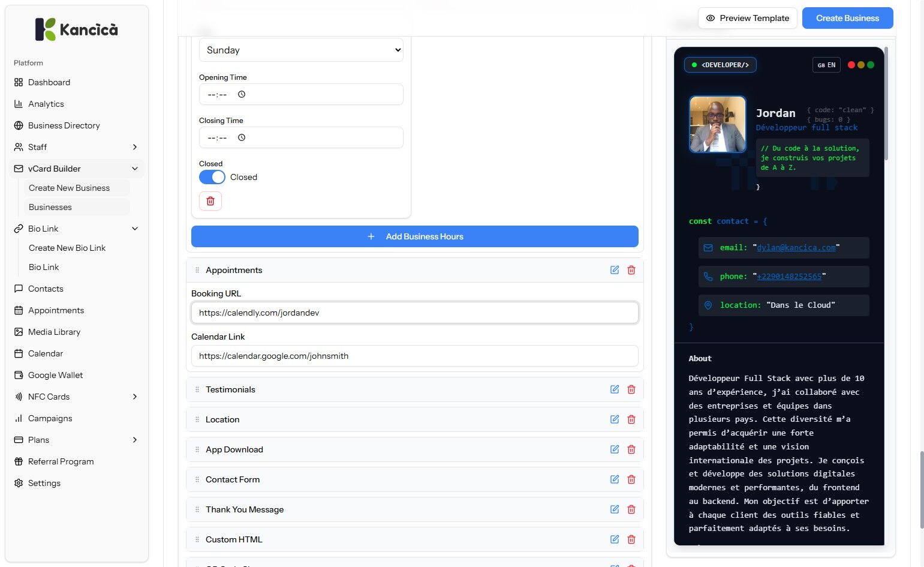
Task: Delete the Custom HTML section
Action: (631, 539)
